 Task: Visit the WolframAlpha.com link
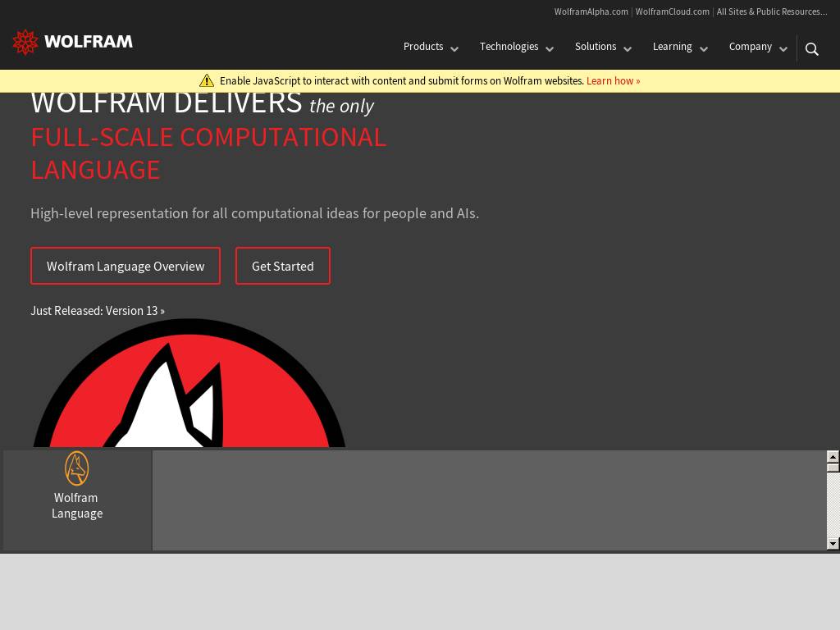(x=591, y=11)
